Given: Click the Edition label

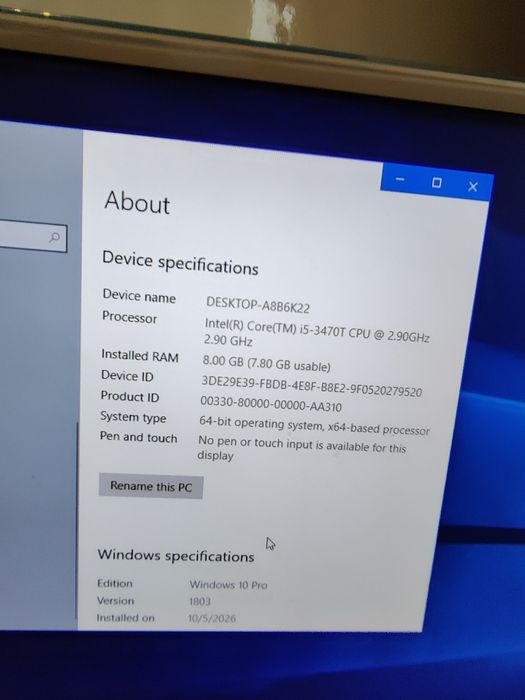Looking at the screenshot, I should pyautogui.click(x=115, y=583).
